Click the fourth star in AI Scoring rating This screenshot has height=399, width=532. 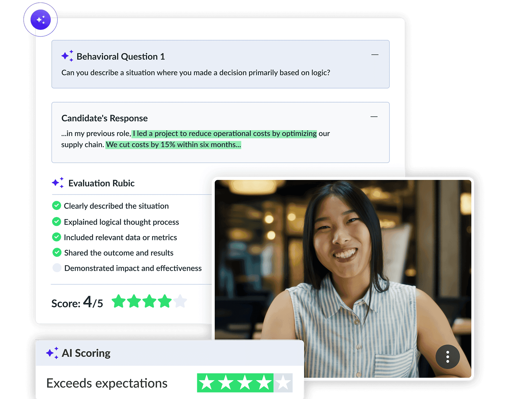point(264,383)
